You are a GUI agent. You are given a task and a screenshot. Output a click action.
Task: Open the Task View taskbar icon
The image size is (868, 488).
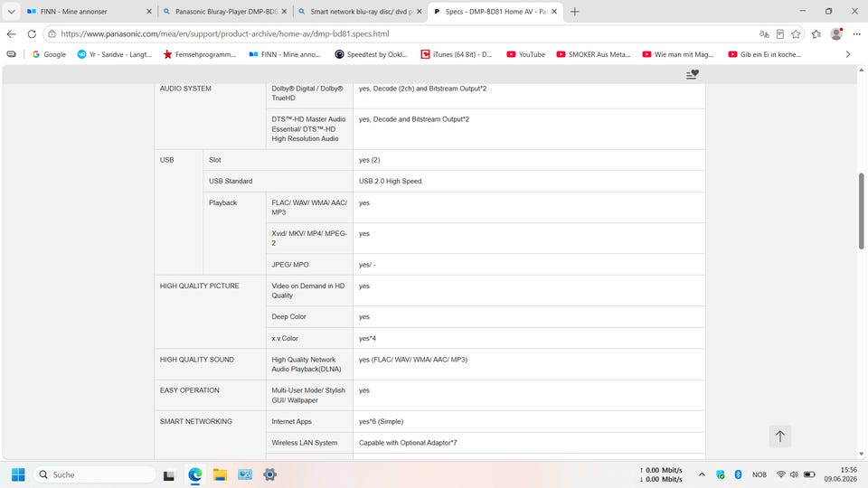[x=169, y=474]
